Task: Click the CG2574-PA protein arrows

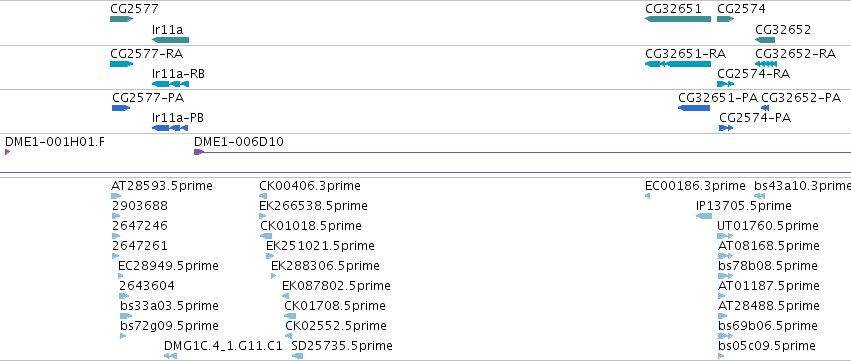Action: [x=726, y=128]
